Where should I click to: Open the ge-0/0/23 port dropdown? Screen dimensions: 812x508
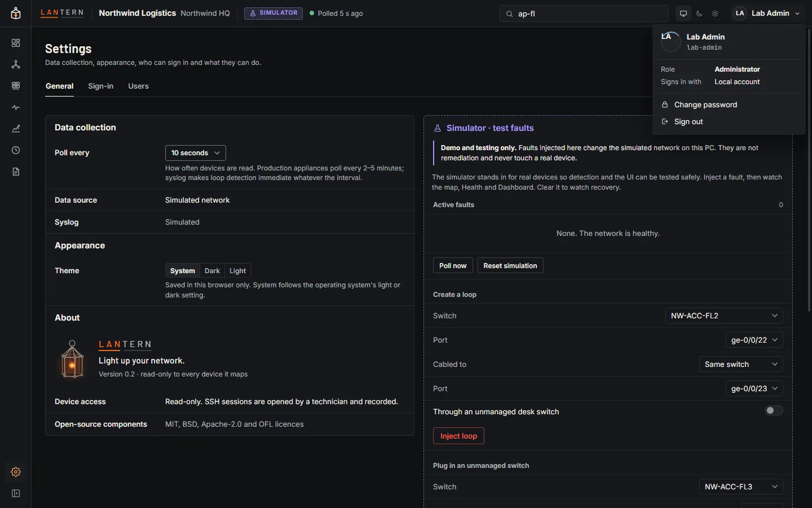[x=754, y=388]
